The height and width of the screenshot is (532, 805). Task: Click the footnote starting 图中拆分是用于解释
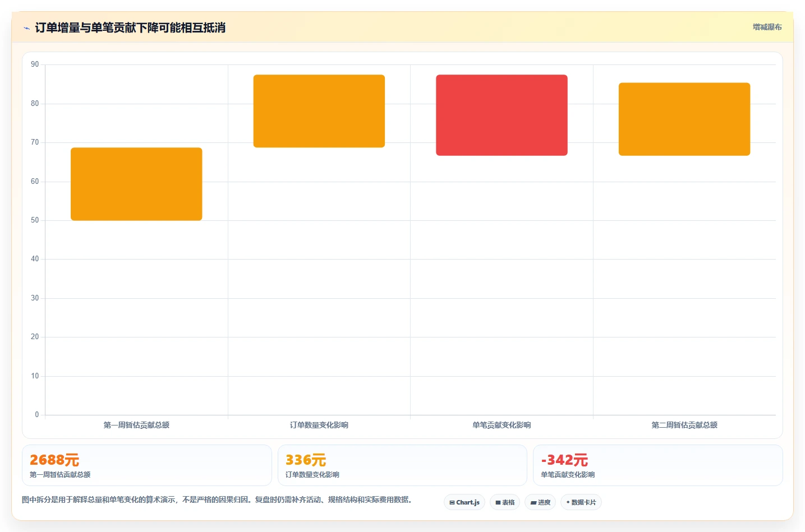218,499
